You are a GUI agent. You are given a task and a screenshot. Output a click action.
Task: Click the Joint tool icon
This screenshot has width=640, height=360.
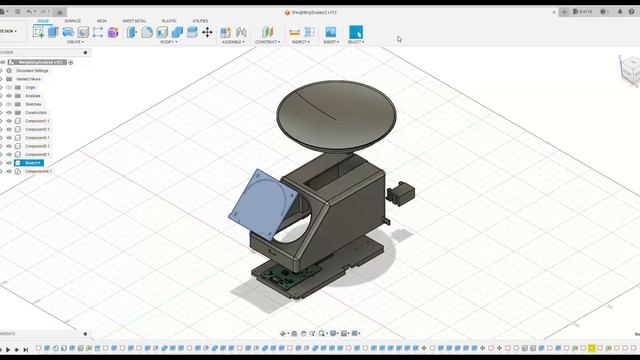point(241,32)
